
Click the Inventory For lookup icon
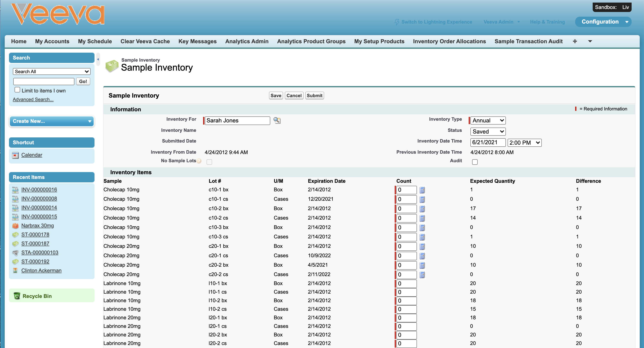coord(277,120)
